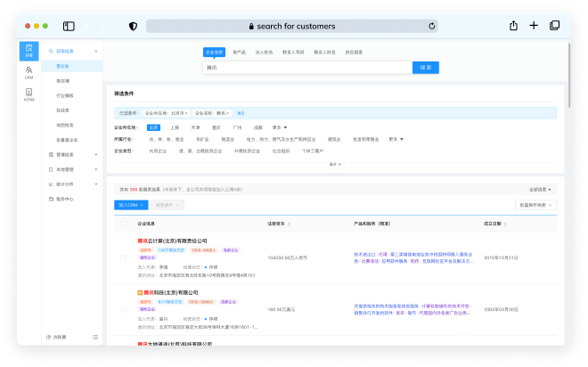
Task: Click the orange badge icon before 腾讯科技(北京)有限公司
Action: point(140,292)
